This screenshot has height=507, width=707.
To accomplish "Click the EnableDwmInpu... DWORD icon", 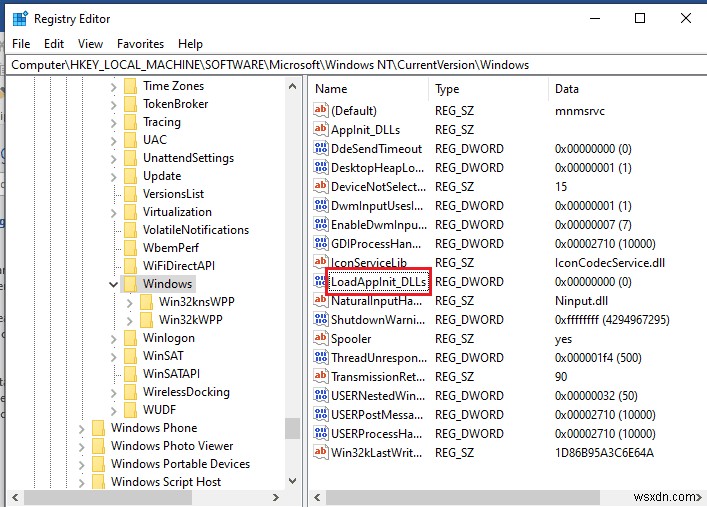I will 321,224.
